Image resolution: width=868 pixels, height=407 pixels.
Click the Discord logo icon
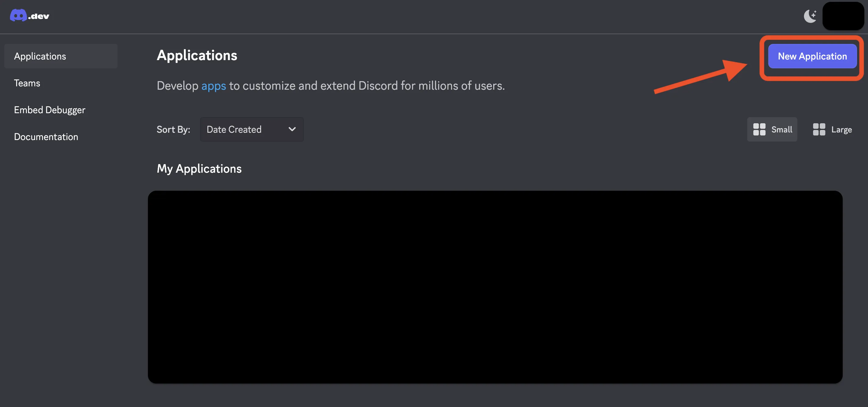(18, 16)
